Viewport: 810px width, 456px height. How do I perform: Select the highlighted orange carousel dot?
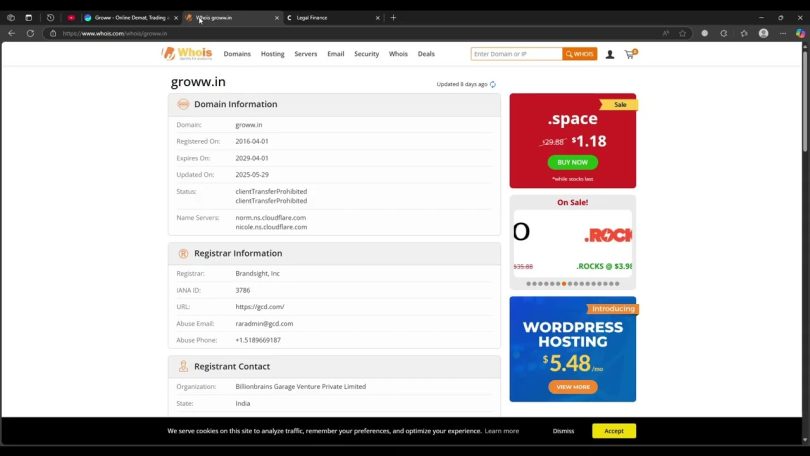(x=564, y=284)
